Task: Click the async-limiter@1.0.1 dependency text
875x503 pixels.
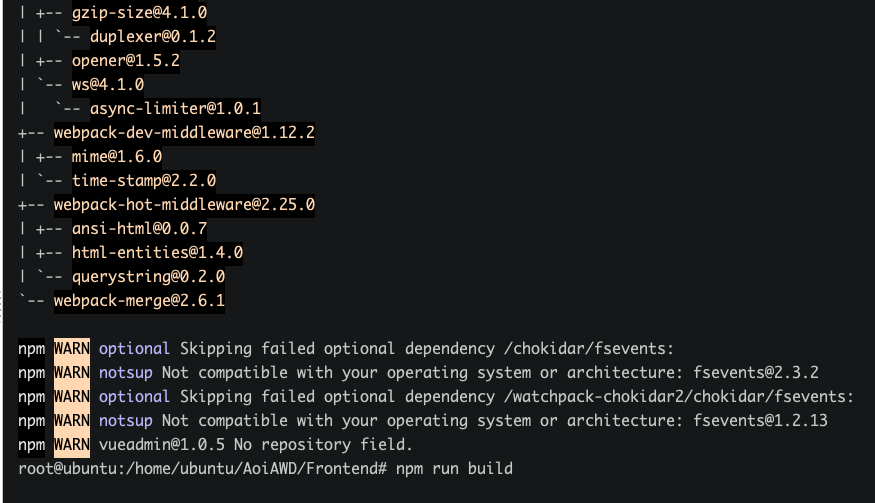Action: pyautogui.click(x=175, y=109)
